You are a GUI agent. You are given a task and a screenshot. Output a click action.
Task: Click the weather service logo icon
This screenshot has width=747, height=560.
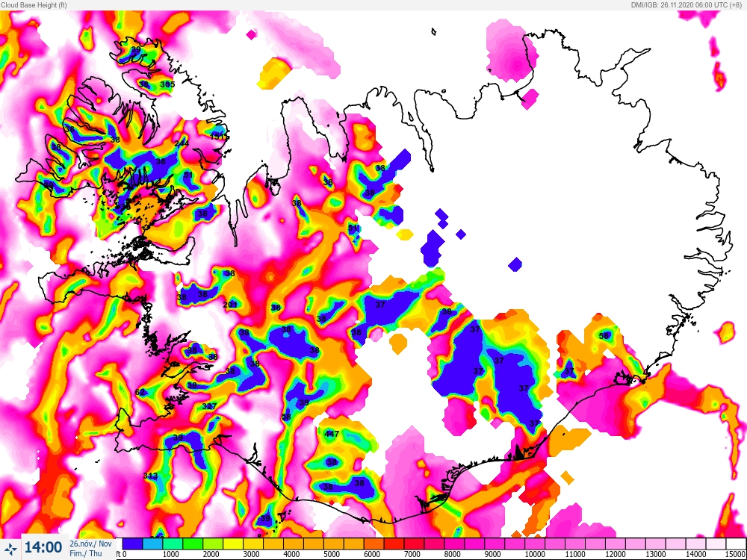point(10,547)
